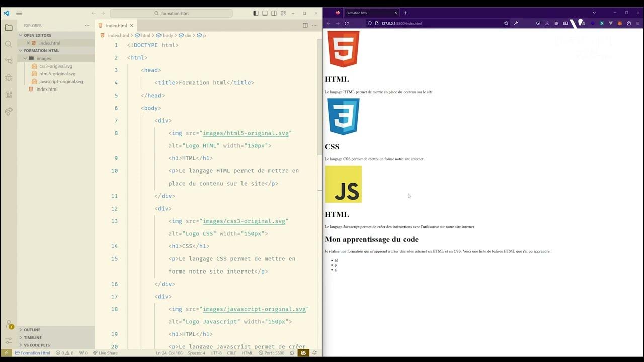The width and height of the screenshot is (644, 362).
Task: Open the list all tabs dropdown in Firefox
Action: [594, 13]
